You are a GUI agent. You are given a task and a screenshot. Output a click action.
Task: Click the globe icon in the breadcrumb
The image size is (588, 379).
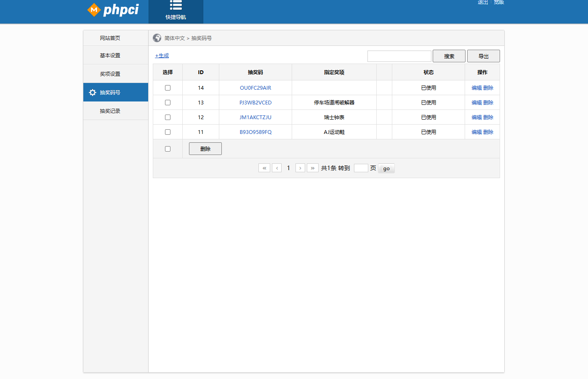pyautogui.click(x=157, y=37)
